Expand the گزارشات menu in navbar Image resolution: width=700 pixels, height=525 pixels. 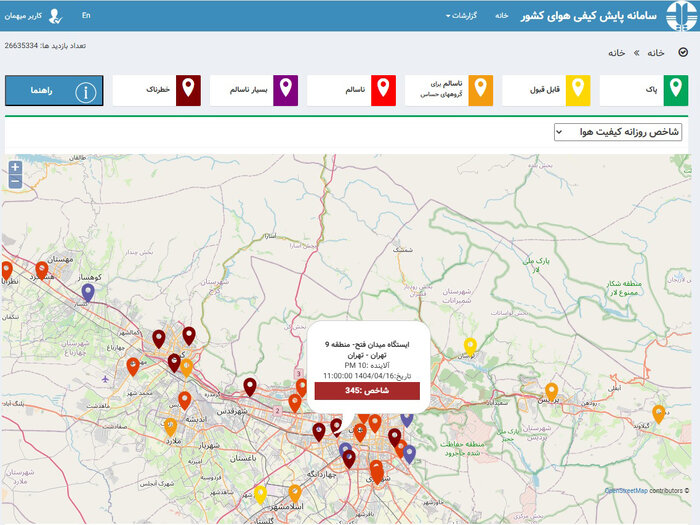click(x=462, y=16)
